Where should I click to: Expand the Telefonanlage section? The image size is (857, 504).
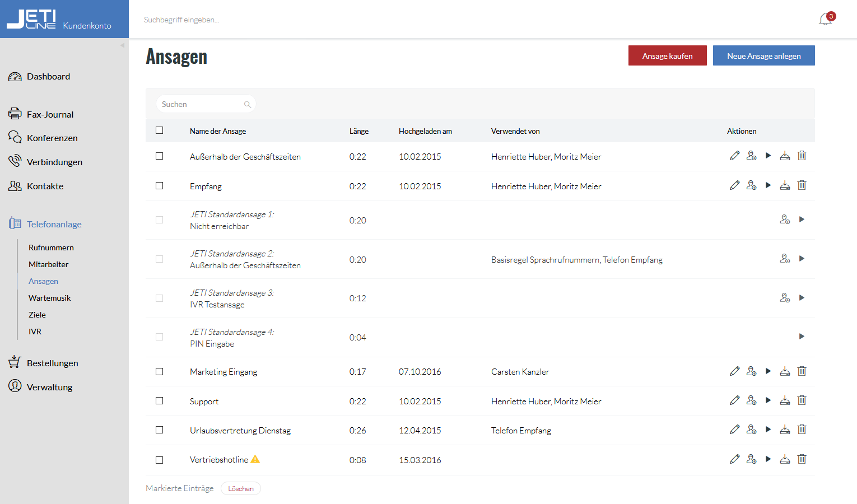point(45,224)
